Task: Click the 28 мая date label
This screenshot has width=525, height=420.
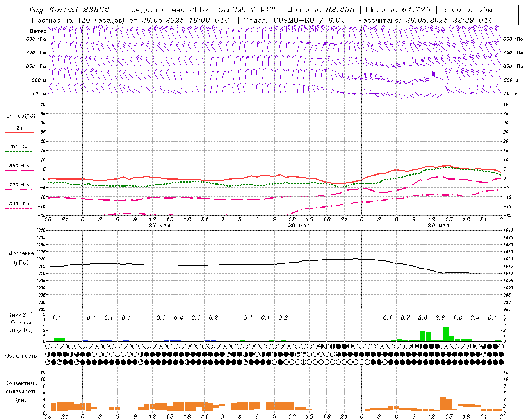Action: pyautogui.click(x=299, y=226)
